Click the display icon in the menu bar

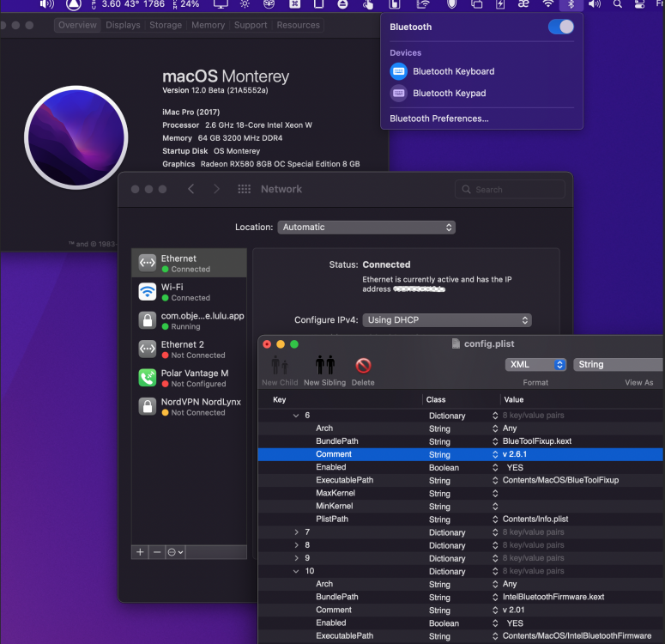(221, 4)
